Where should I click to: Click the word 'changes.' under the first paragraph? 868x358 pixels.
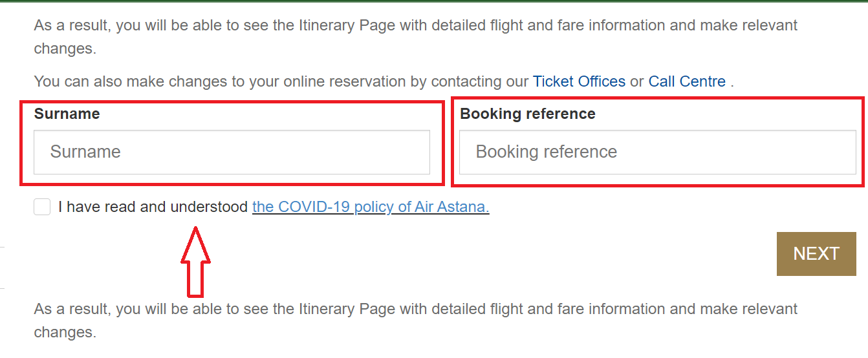point(65,48)
